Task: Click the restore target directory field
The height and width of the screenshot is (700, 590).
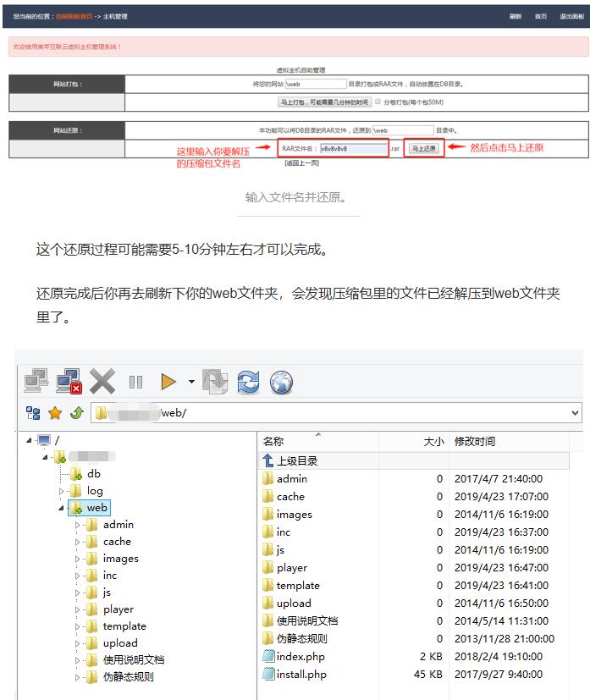Action: [x=403, y=130]
